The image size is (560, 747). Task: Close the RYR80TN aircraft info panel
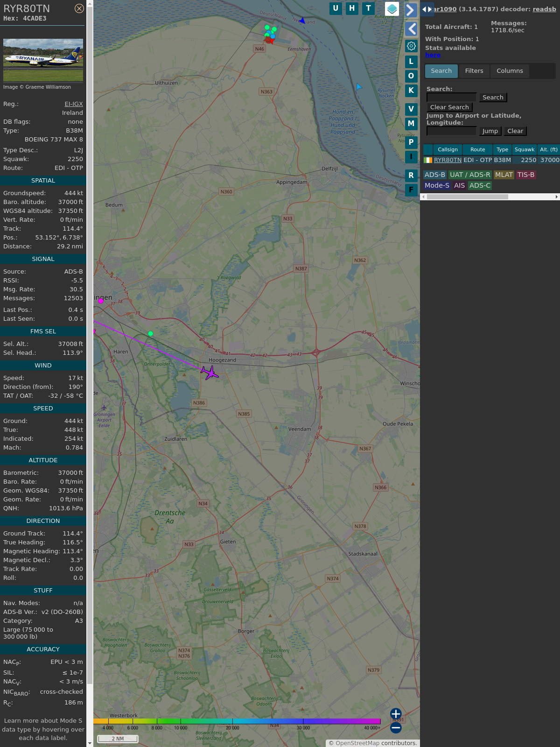(79, 8)
